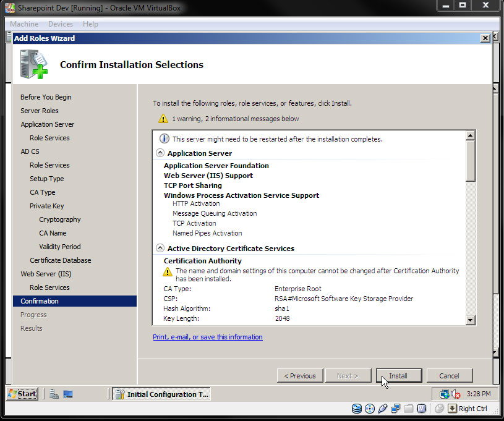This screenshot has height=421, width=504.
Task: Click the Add Roles Wizard server icon
Action: point(34,64)
